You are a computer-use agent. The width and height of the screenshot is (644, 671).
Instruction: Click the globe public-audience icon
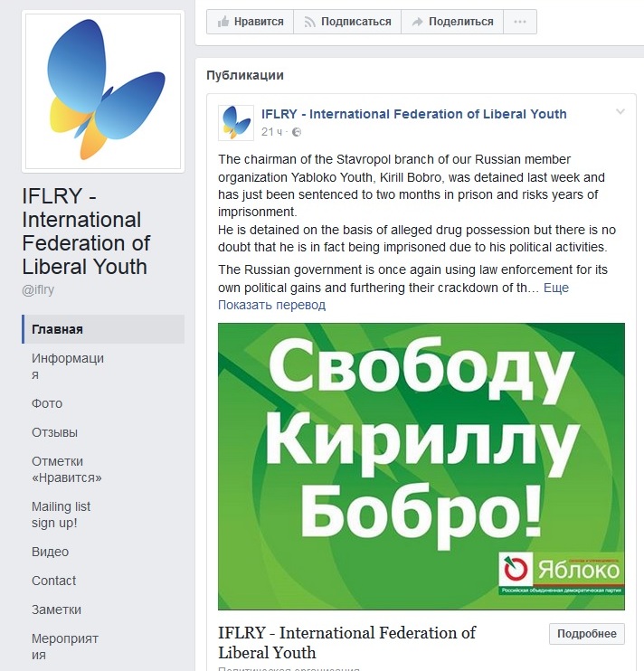click(297, 132)
